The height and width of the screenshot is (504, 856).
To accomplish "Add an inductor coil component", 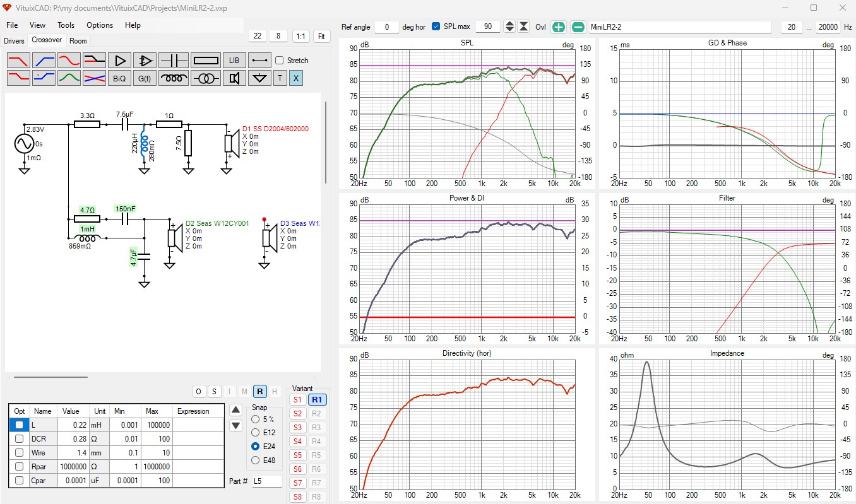I will coord(173,78).
